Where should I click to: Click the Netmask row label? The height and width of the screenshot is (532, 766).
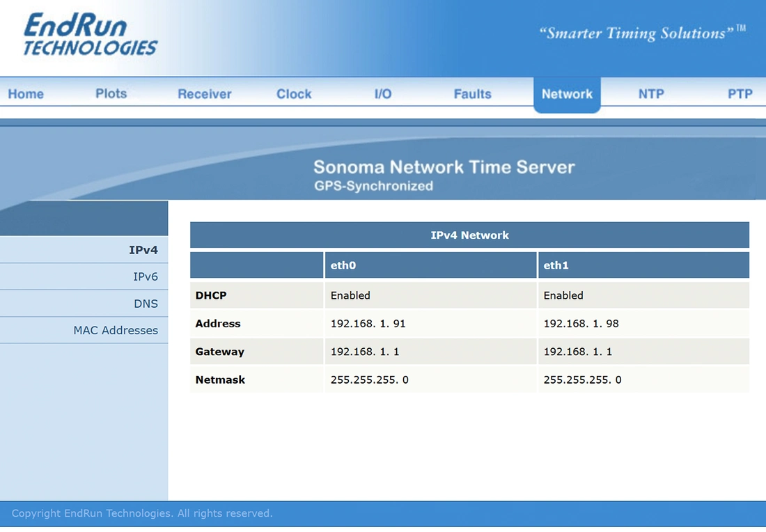click(x=256, y=380)
